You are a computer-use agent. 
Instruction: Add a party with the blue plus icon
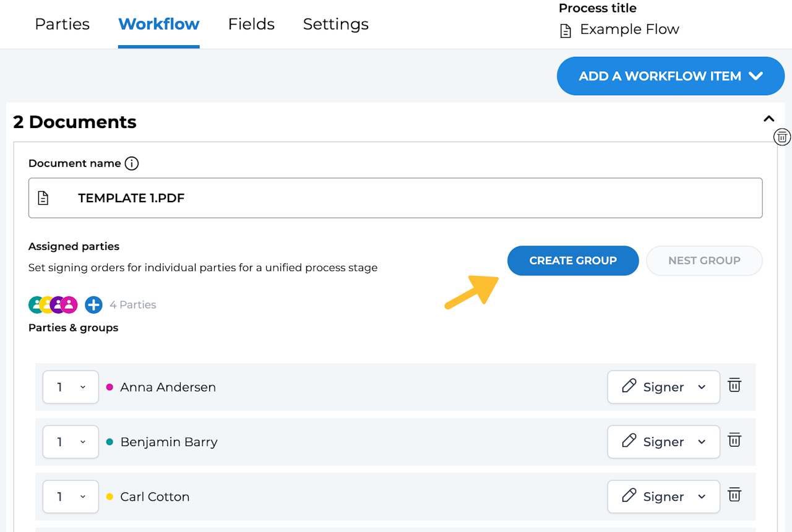pyautogui.click(x=93, y=304)
